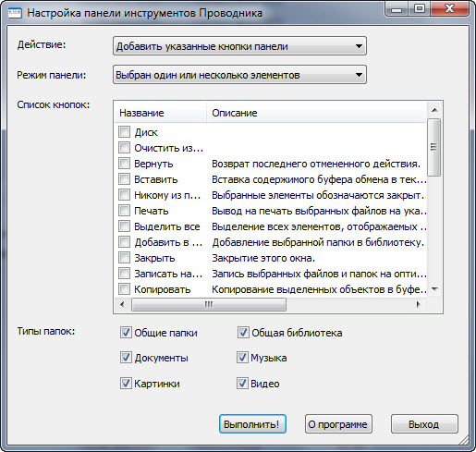Viewport: 476px width, 452px height.
Task: Maximize the Настройка панели window
Action: (x=420, y=9)
